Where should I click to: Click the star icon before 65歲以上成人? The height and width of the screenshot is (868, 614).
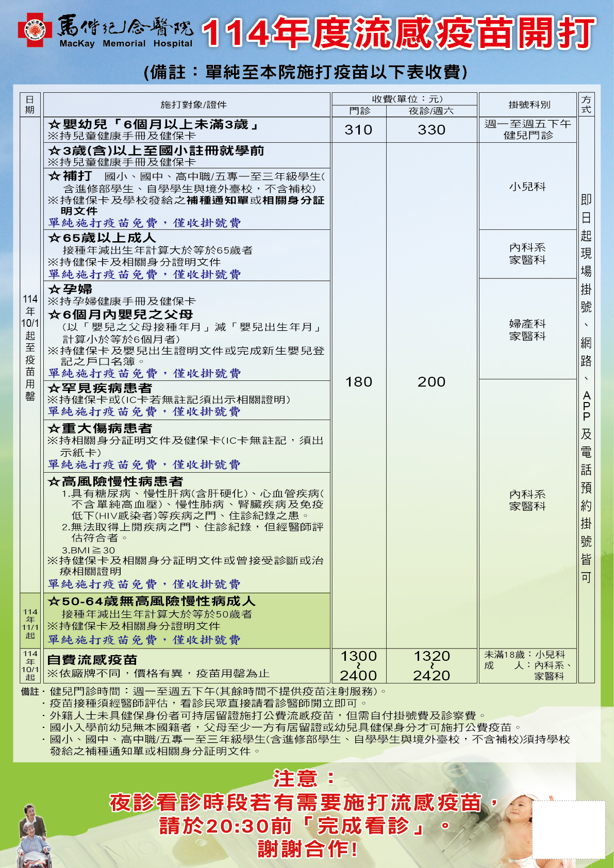pyautogui.click(x=54, y=238)
